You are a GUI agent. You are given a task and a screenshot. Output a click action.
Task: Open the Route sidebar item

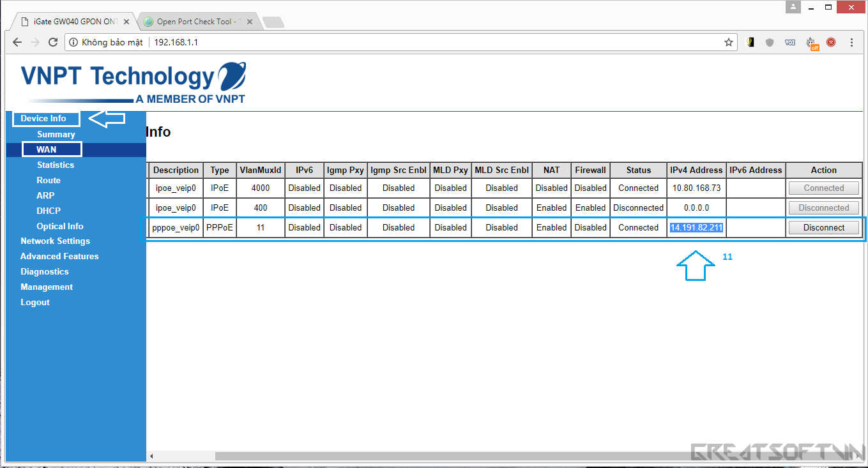pos(49,180)
